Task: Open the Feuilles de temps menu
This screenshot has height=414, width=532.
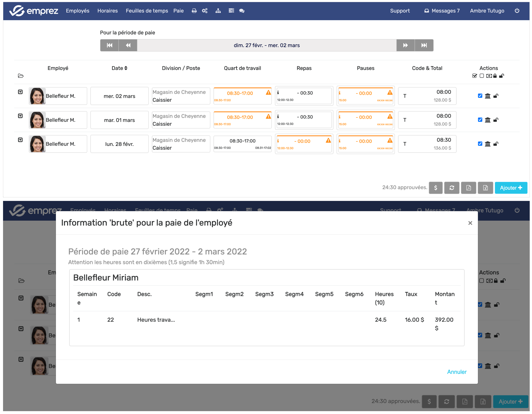Action: 147,11
